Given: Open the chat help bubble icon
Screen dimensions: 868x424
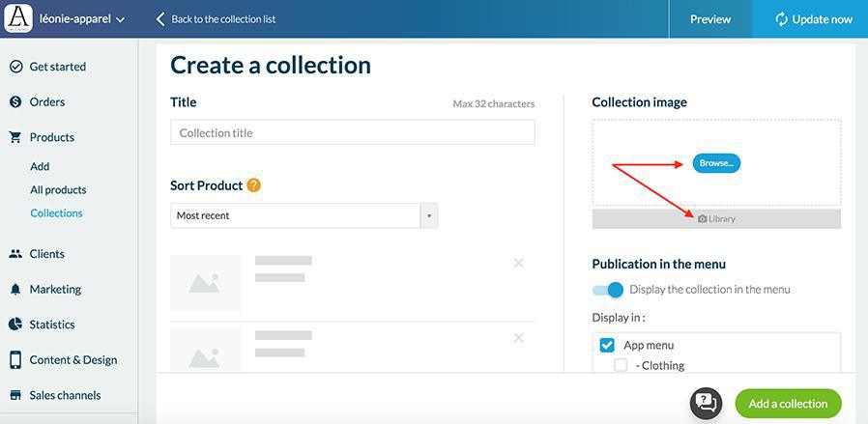Looking at the screenshot, I should click(707, 403).
